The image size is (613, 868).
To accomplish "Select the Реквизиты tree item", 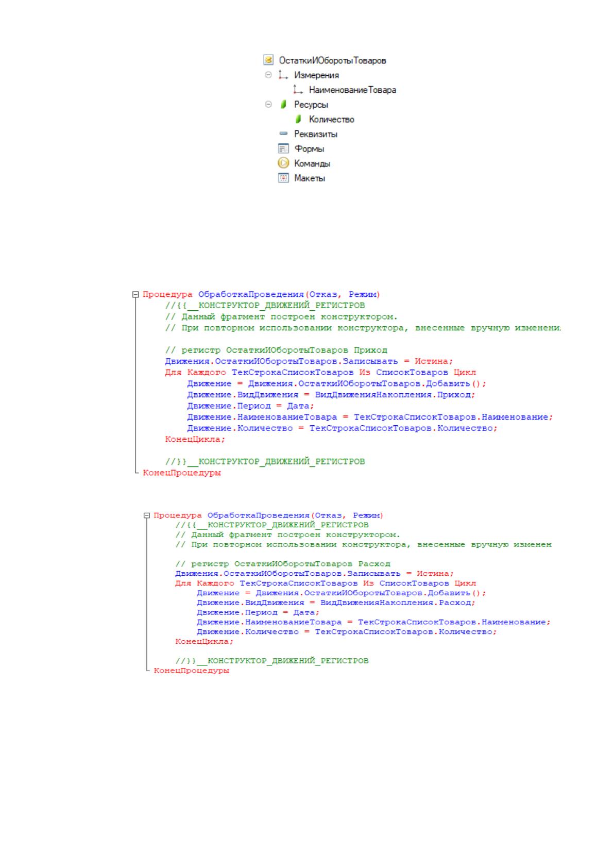I will (316, 134).
